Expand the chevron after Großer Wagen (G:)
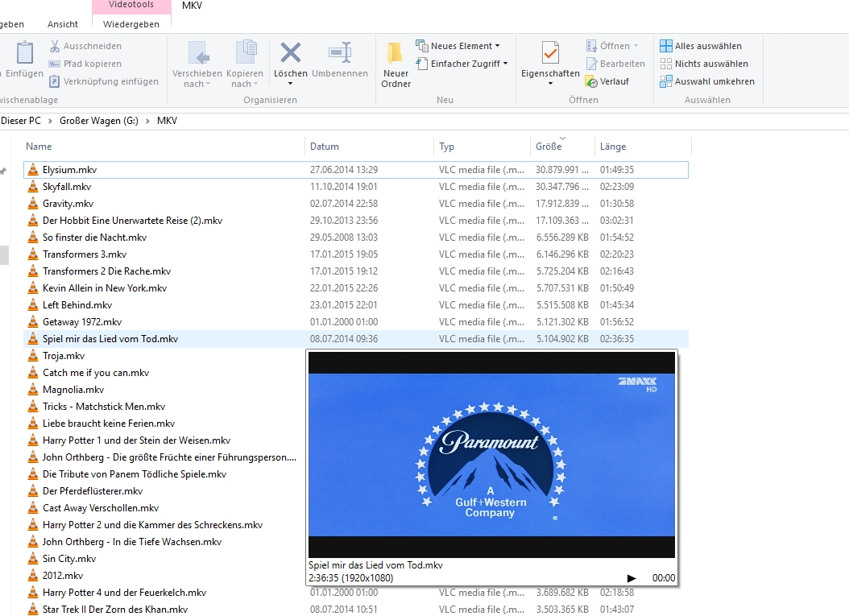 coord(147,122)
